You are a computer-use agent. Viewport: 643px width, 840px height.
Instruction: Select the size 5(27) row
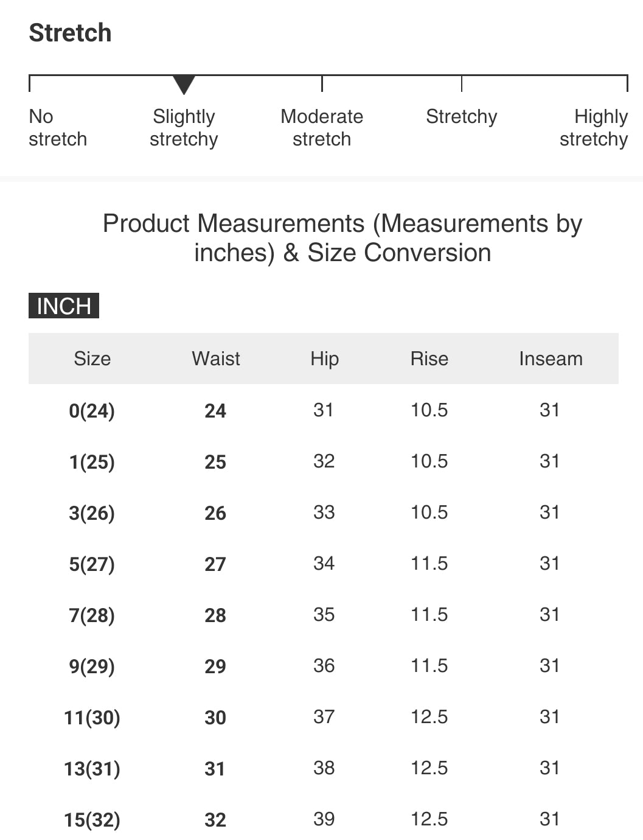(x=324, y=564)
